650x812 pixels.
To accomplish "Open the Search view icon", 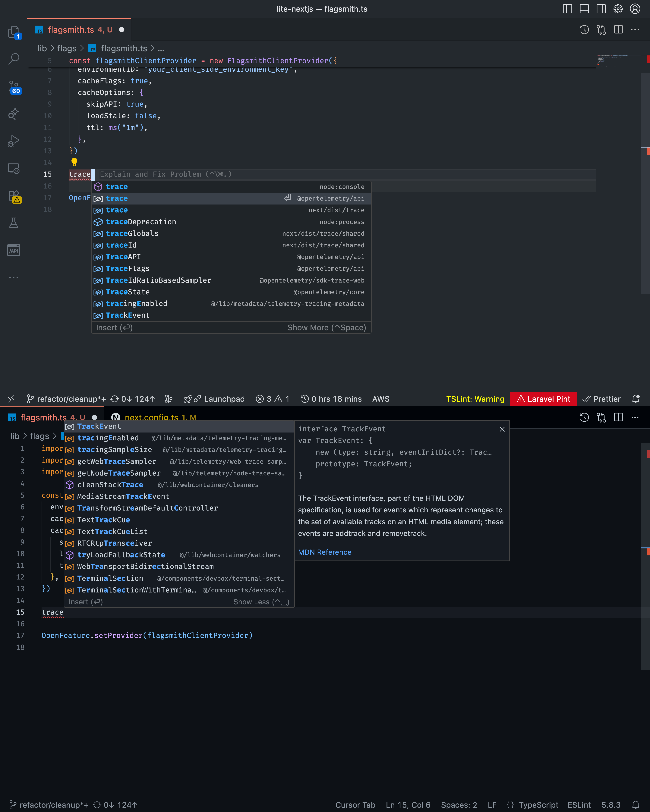I will (x=14, y=59).
